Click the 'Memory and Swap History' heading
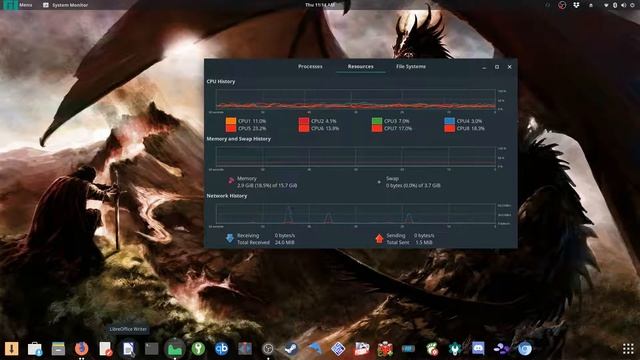The height and width of the screenshot is (360, 640). [x=239, y=139]
